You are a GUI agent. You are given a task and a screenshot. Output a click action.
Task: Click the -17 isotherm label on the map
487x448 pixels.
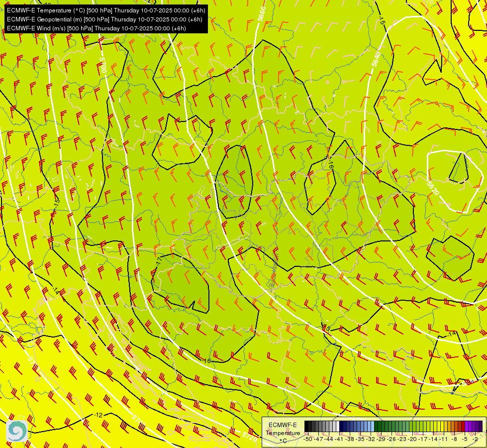159,260
